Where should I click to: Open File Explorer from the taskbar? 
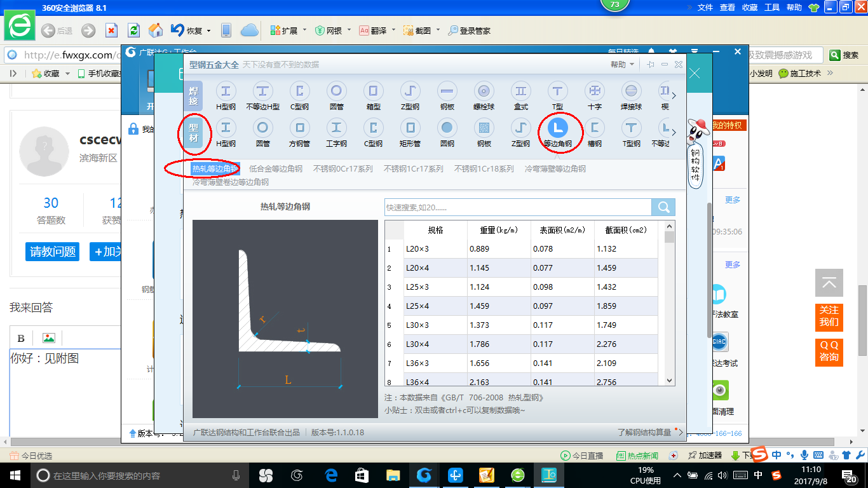pos(393,475)
